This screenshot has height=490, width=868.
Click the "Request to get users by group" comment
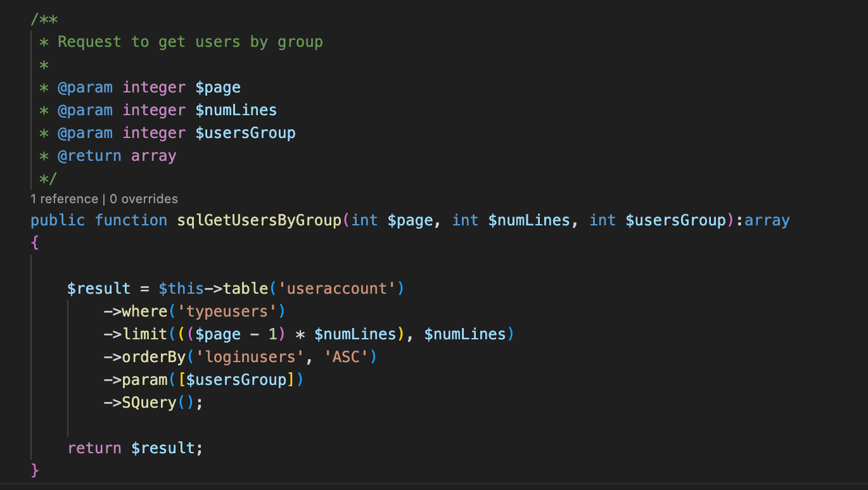click(190, 42)
